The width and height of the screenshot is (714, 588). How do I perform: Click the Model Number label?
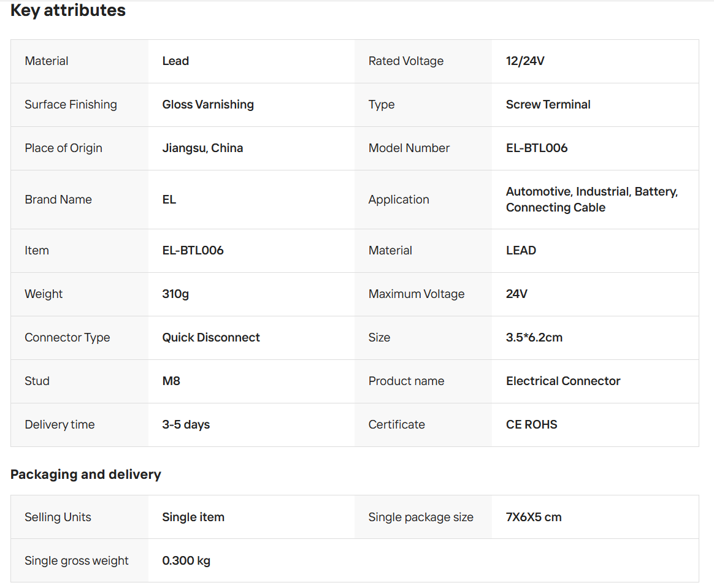click(409, 148)
